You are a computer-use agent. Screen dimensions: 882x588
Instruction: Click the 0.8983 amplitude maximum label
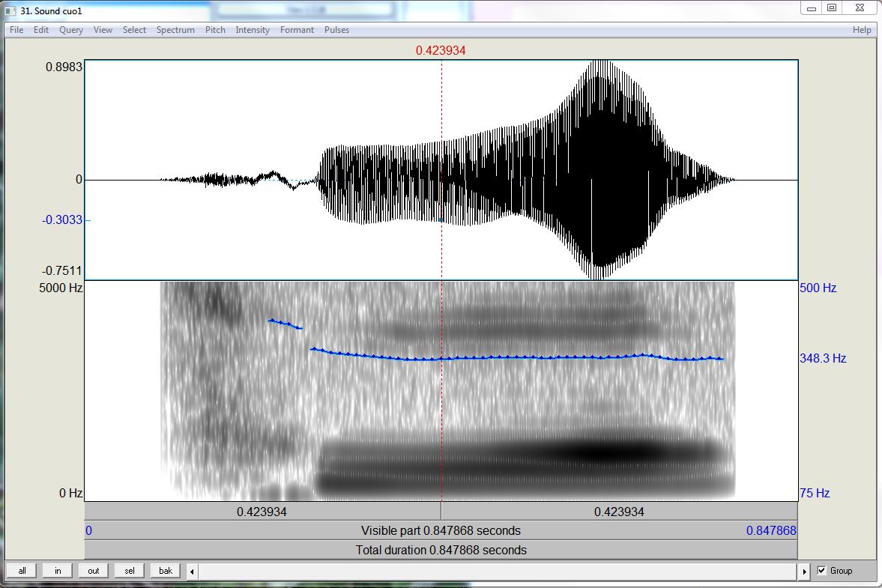(64, 67)
